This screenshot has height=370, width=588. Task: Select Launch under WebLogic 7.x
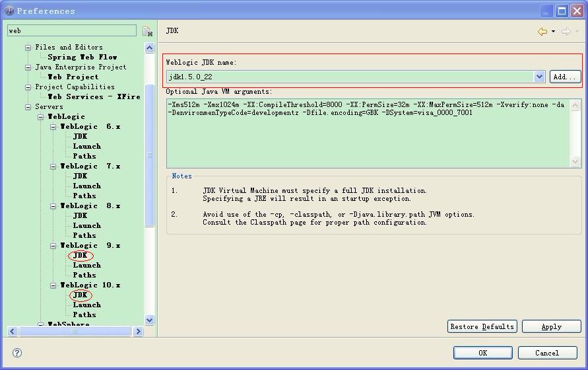click(x=87, y=186)
